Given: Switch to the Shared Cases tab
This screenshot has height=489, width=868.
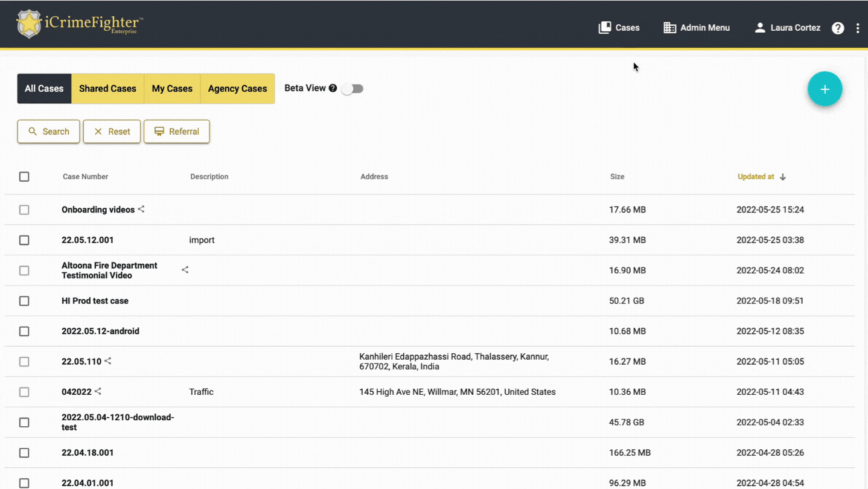Looking at the screenshot, I should pos(107,89).
